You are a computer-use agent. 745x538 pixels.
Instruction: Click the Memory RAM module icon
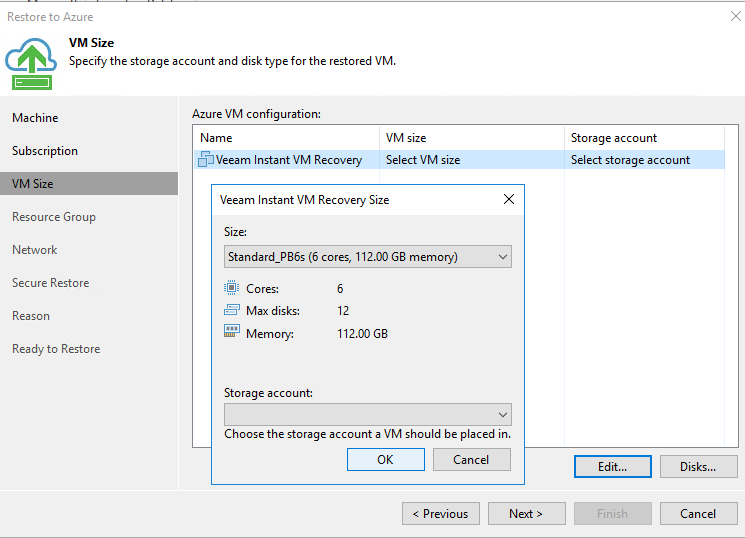[231, 331]
